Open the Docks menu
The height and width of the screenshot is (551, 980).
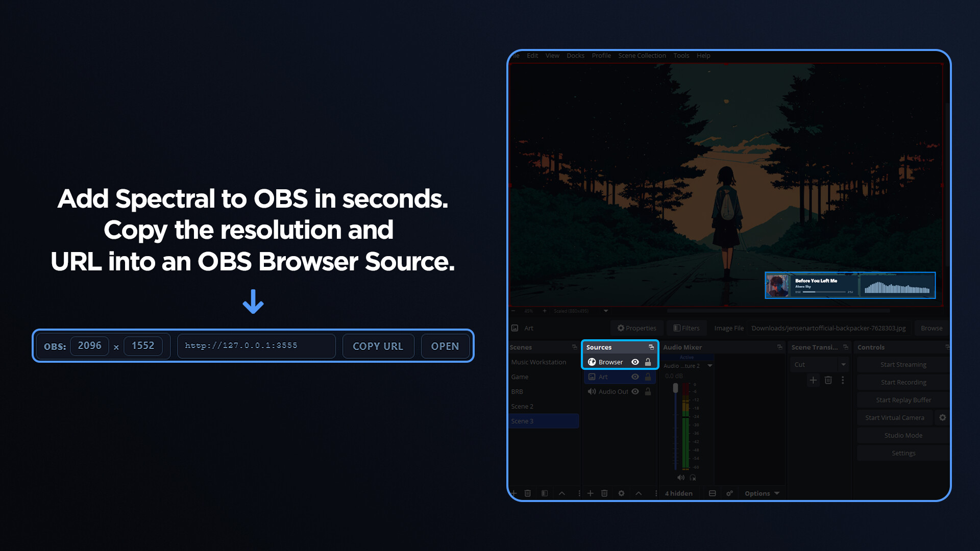[575, 56]
